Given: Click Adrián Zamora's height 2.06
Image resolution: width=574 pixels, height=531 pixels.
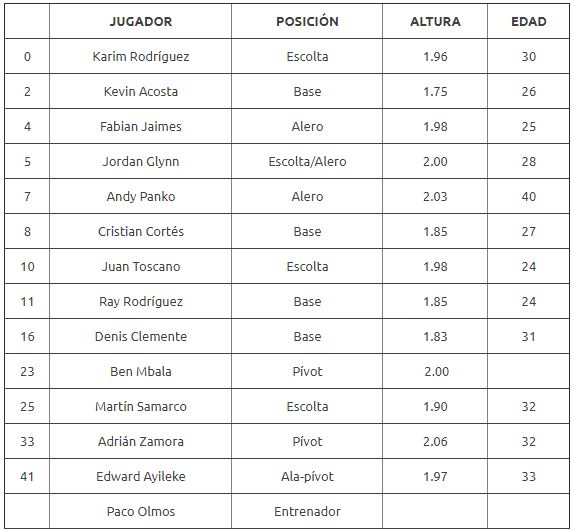Looking at the screenshot, I should [435, 441].
